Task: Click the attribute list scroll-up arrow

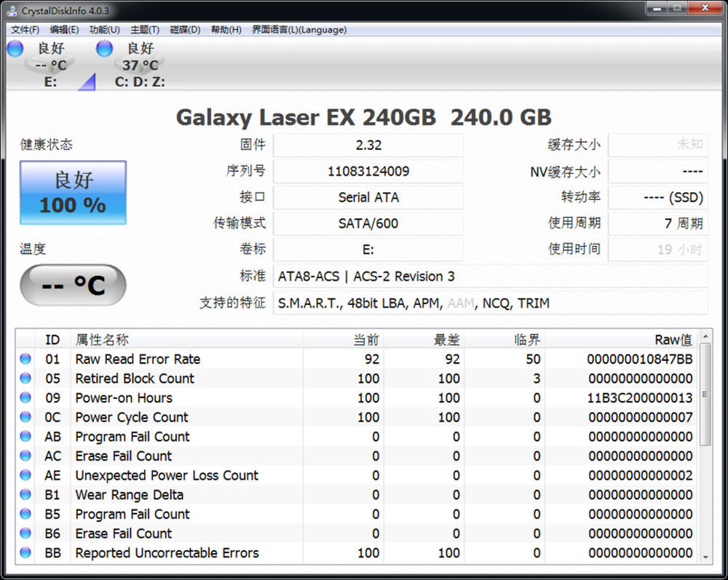Action: (x=705, y=336)
